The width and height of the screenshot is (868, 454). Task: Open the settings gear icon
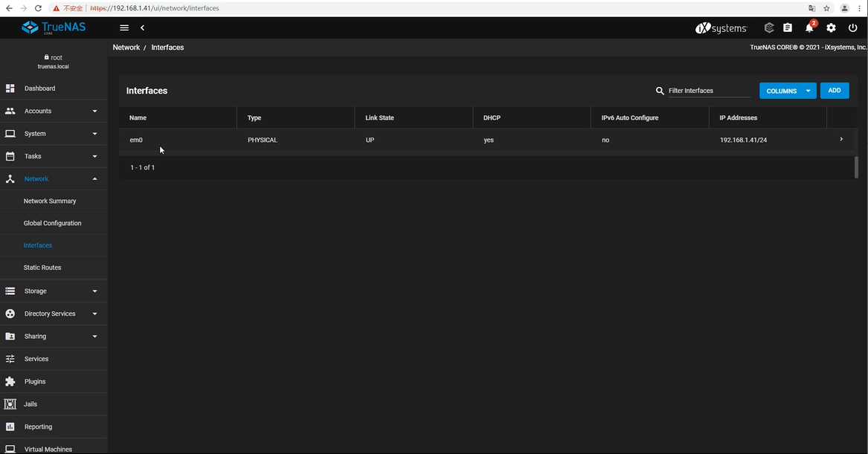point(831,27)
